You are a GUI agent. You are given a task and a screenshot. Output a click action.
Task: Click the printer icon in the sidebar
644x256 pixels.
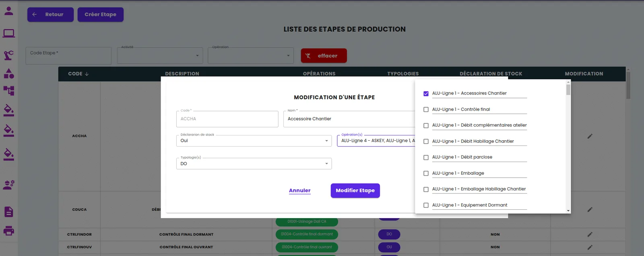(x=9, y=231)
